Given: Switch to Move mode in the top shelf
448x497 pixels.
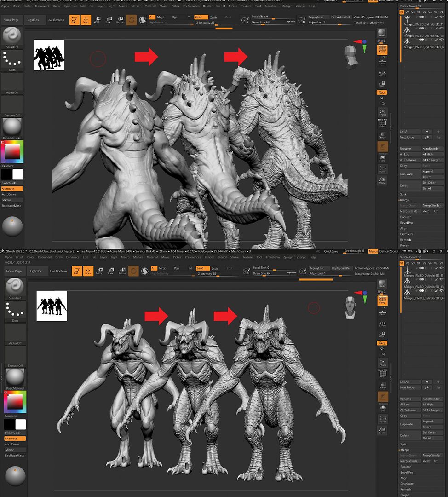Looking at the screenshot, I should (x=98, y=20).
